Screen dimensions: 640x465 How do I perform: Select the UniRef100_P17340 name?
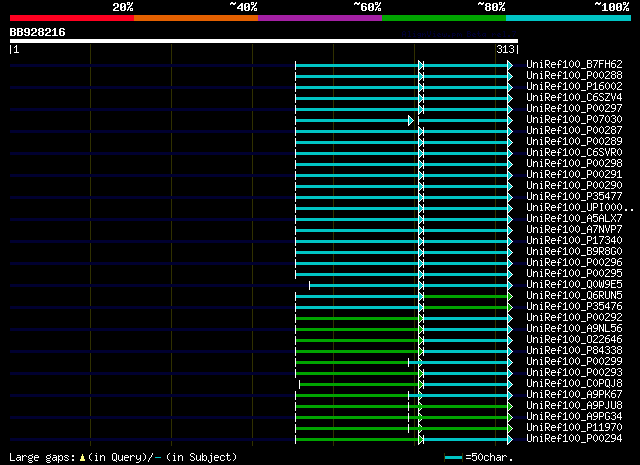point(574,241)
